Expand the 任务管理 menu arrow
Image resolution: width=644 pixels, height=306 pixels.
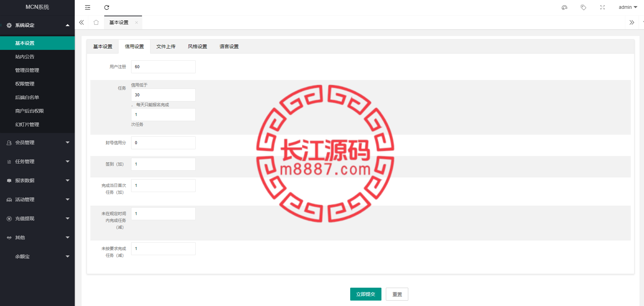(x=68, y=161)
